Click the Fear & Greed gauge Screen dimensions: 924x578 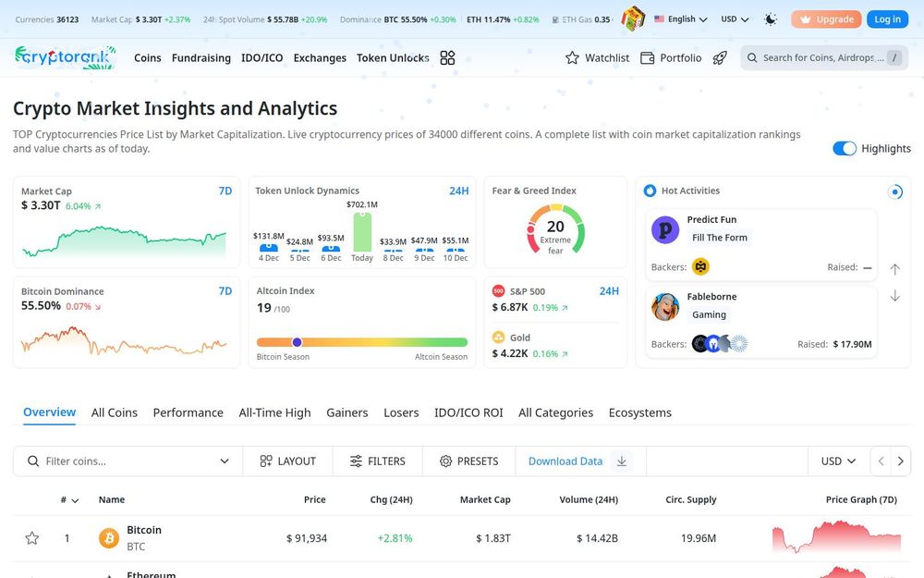click(555, 229)
